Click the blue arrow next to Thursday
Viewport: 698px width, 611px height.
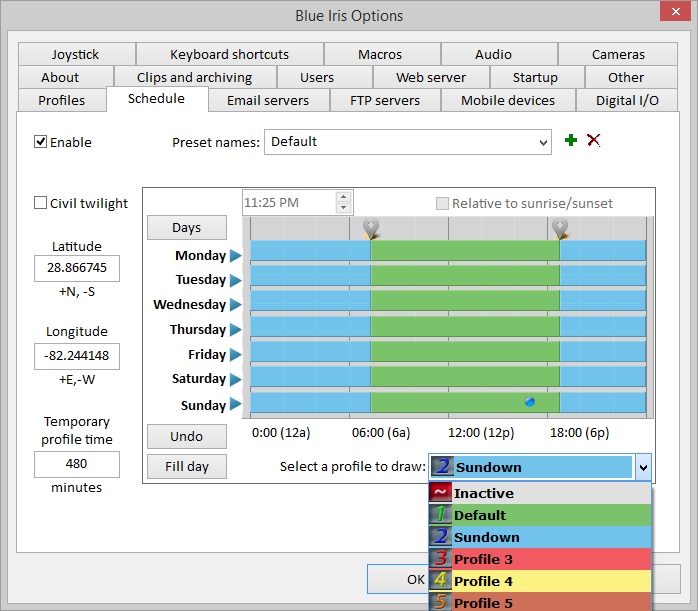(x=235, y=329)
